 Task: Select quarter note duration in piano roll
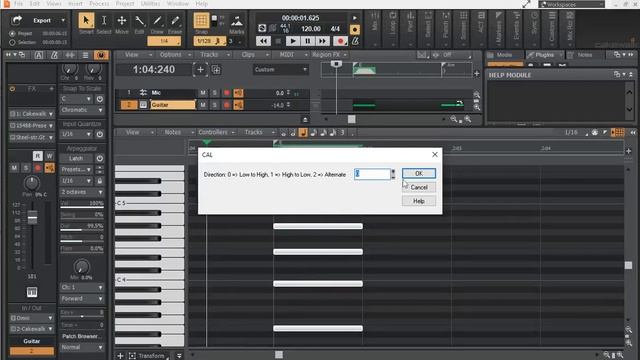(303, 133)
